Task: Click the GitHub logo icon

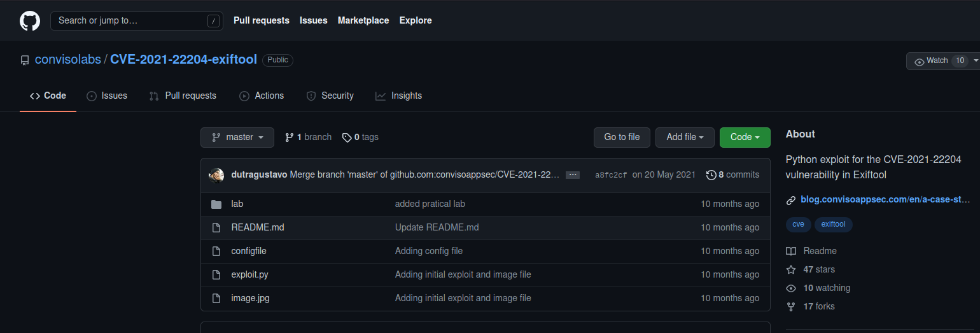Action: [x=30, y=21]
